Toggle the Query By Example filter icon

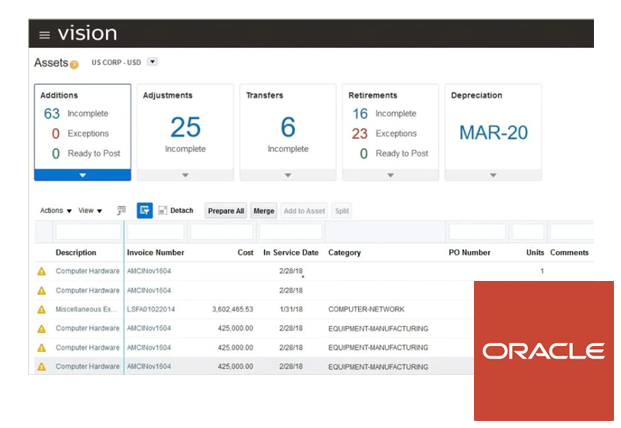pyautogui.click(x=145, y=210)
